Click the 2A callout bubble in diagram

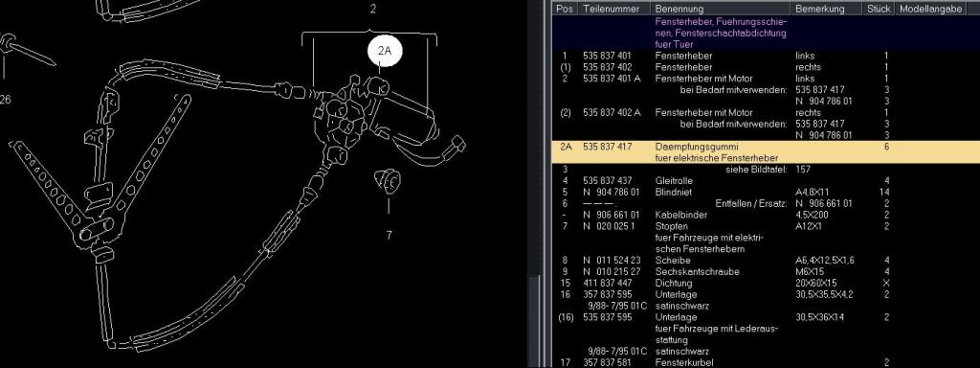tap(385, 52)
